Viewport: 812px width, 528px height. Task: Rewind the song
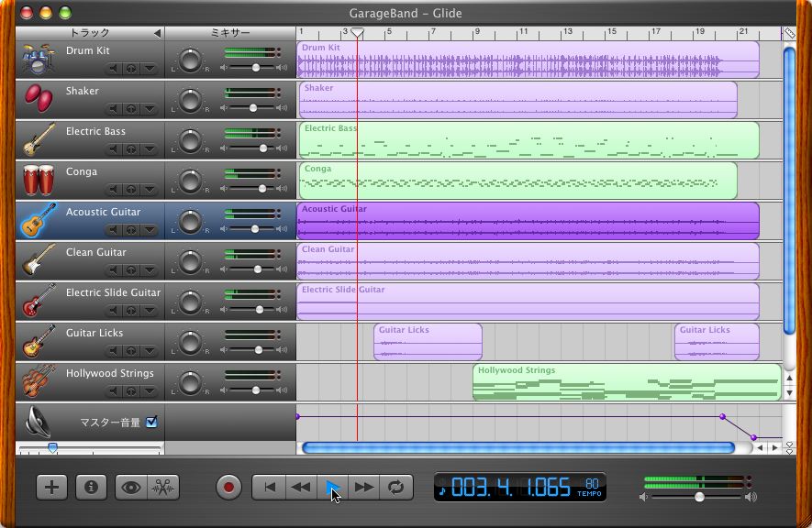coord(301,487)
